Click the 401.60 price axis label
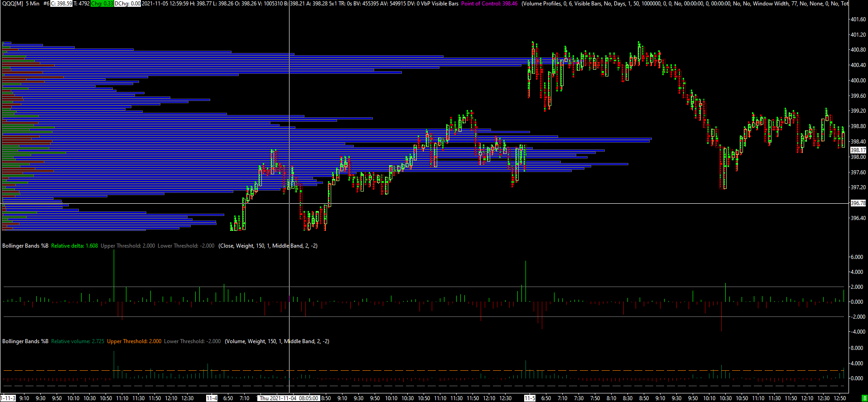The height and width of the screenshot is (402, 868). pyautogui.click(x=858, y=19)
